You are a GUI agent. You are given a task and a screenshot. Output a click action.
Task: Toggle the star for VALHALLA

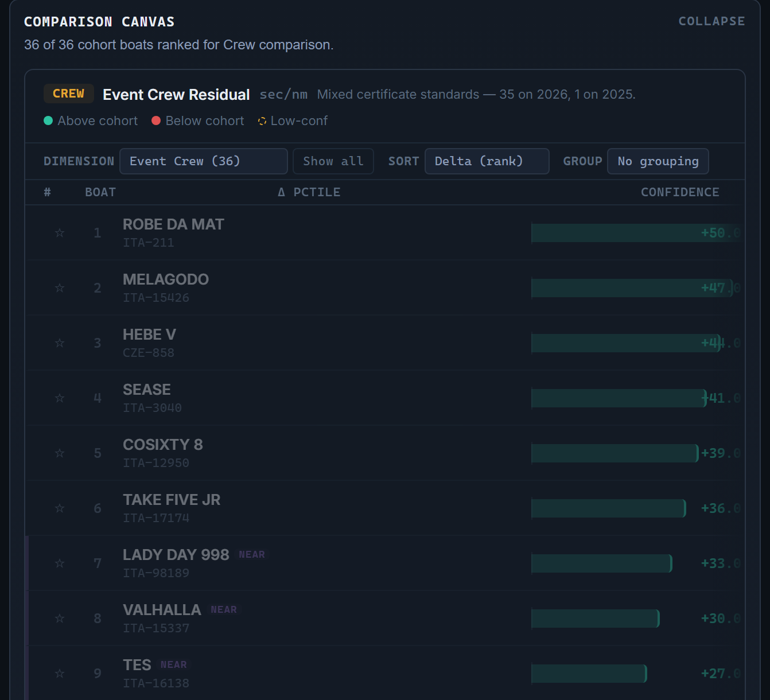[60, 618]
